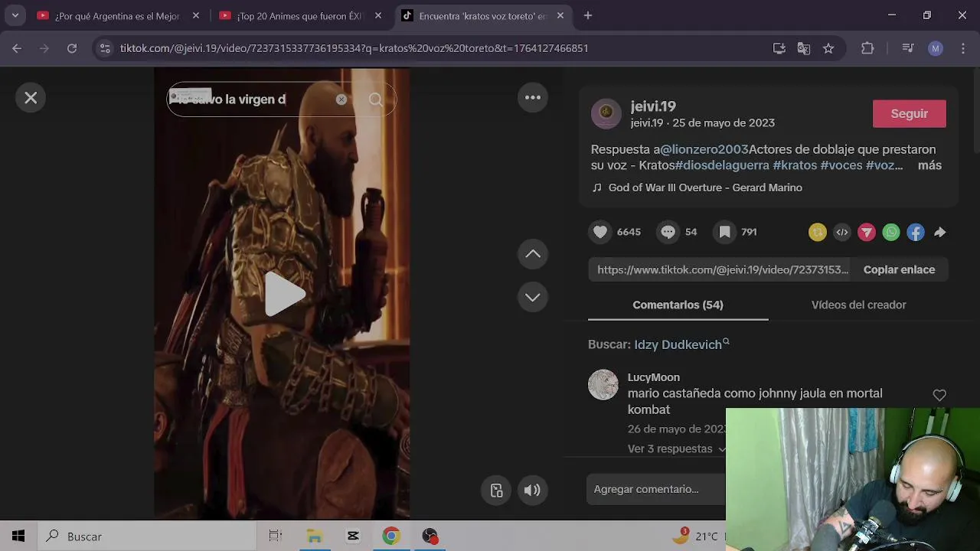Enable the auto-scroll button beside volume

pos(496,491)
